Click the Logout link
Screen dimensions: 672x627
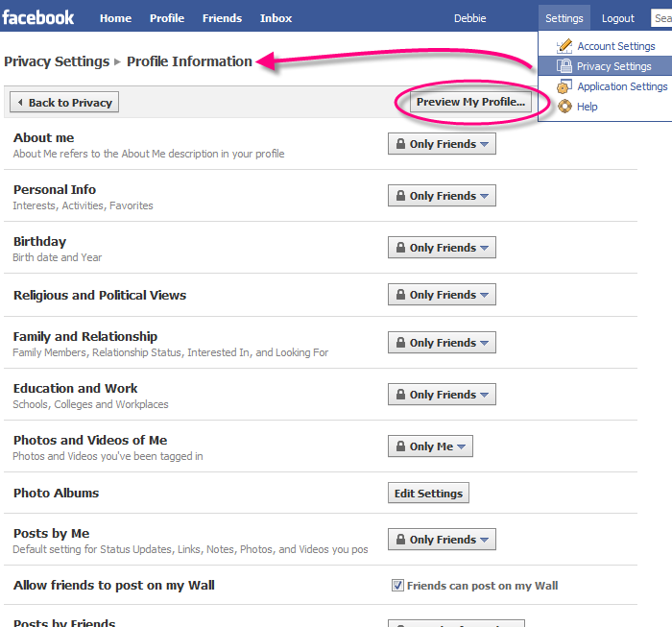pos(617,18)
